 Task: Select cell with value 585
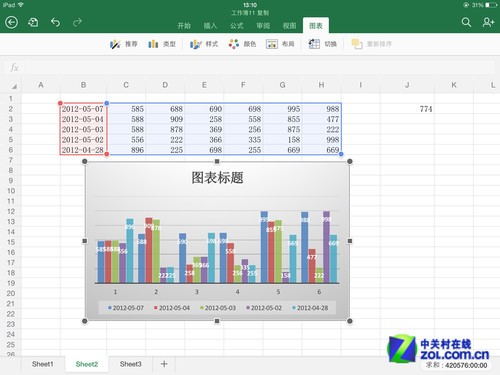tap(126, 109)
